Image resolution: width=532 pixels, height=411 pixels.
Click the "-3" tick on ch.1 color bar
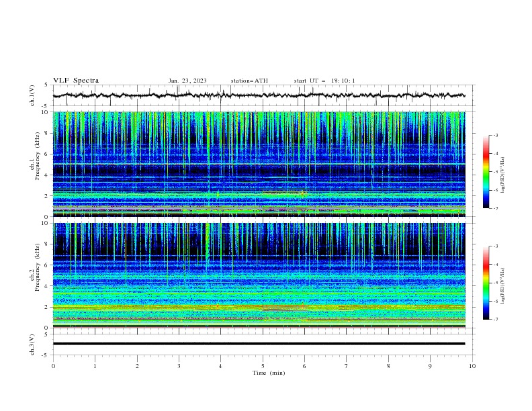pos(496,135)
